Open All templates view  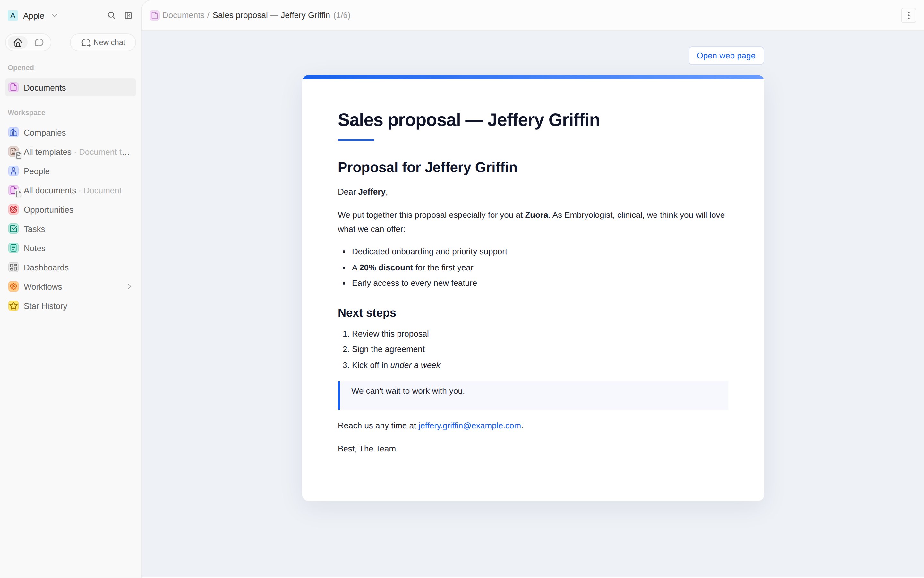[x=71, y=152]
